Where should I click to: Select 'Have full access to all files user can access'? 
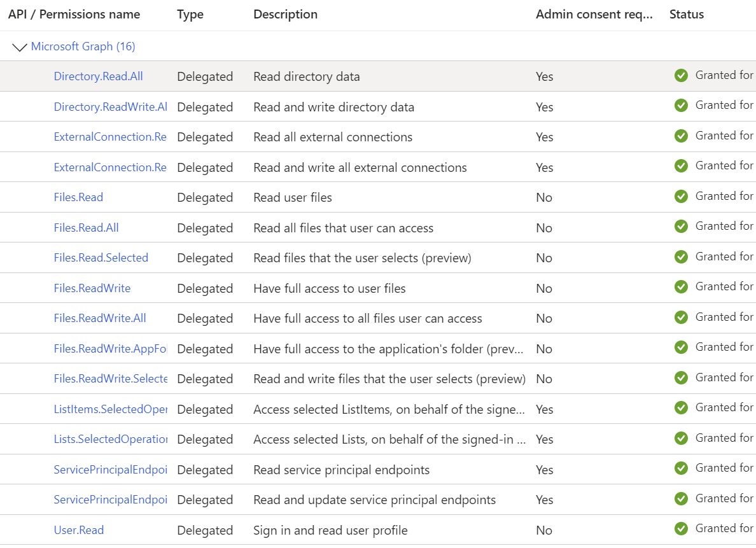click(367, 318)
